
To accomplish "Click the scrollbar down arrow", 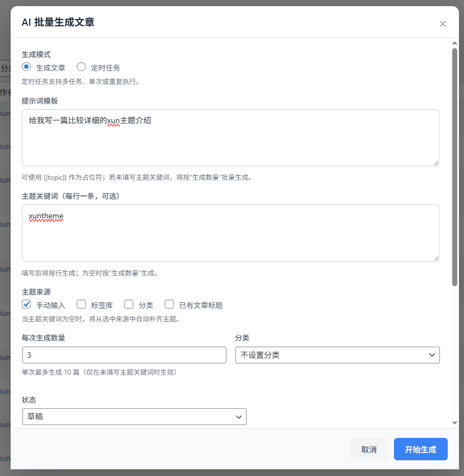I will (x=454, y=423).
